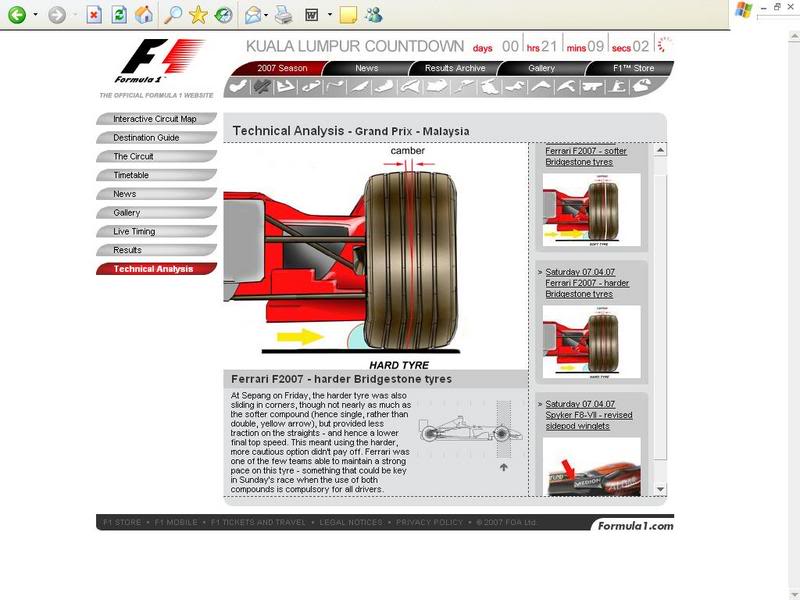Click the Privacy Policy footer link
This screenshot has width=800, height=600.
429,523
